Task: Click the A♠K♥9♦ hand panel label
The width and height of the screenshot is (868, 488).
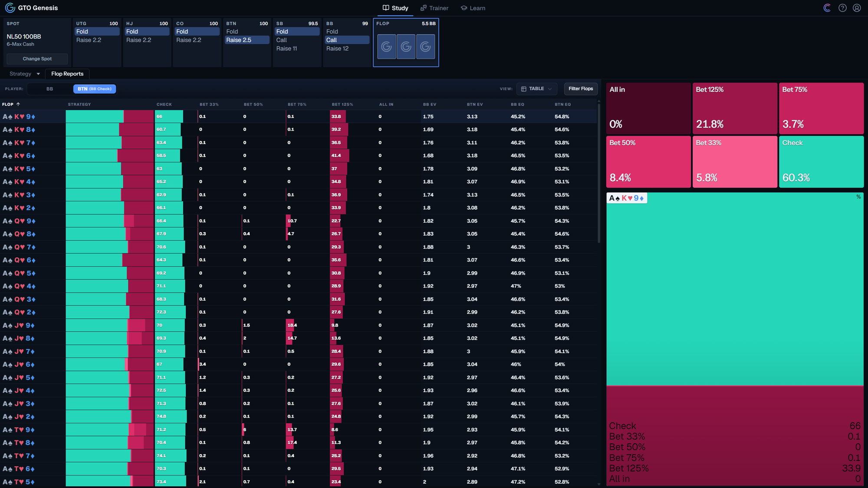Action: (x=627, y=198)
